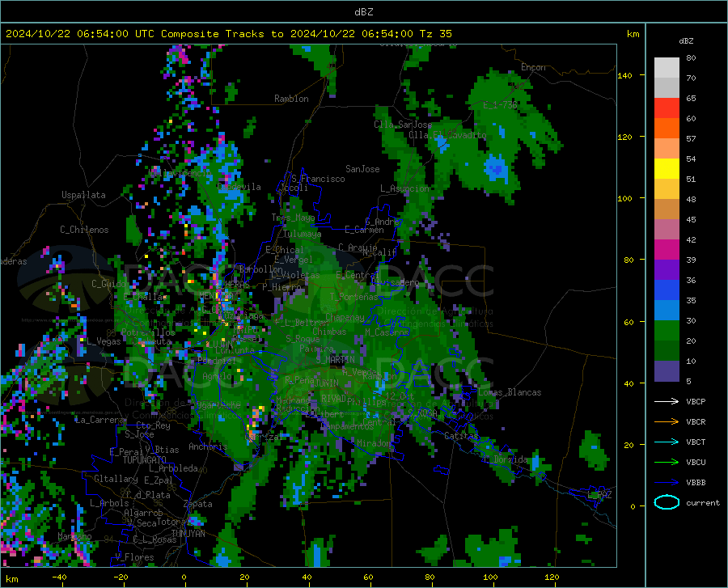This screenshot has height=588, width=728.
Task: Pick the purple 39-36 dBZ legend swatch
Action: pyautogui.click(x=667, y=270)
